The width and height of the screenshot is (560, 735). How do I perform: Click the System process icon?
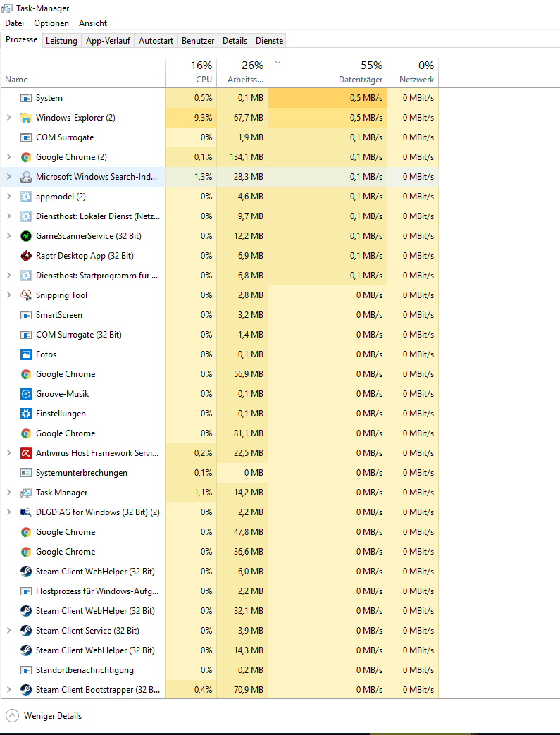click(x=26, y=98)
